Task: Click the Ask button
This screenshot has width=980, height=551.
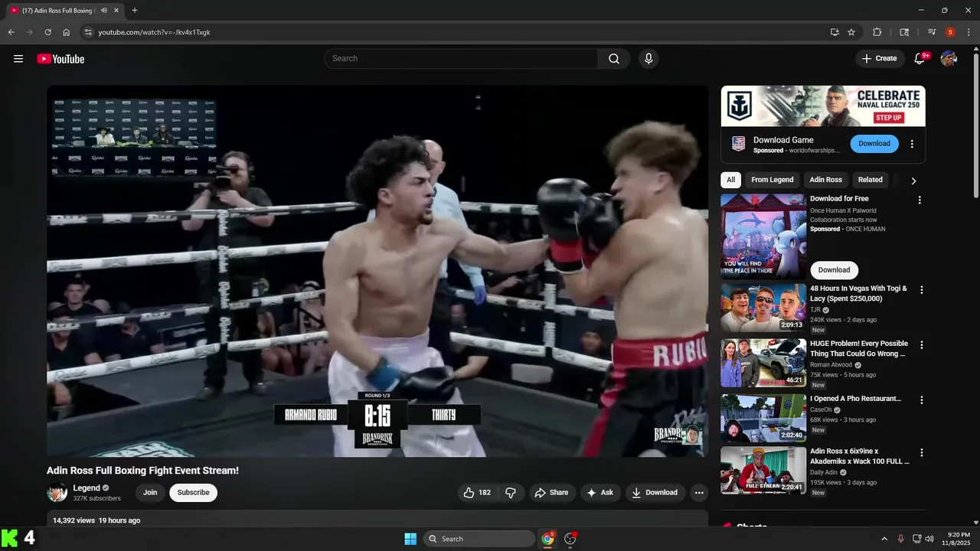Action: click(600, 493)
